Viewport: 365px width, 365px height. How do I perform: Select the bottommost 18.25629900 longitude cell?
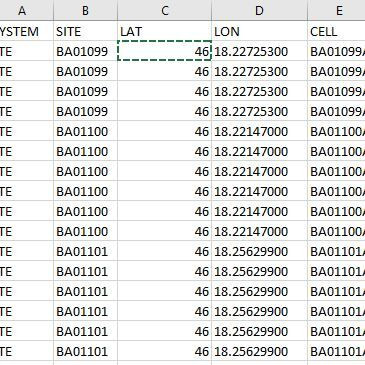pos(259,351)
